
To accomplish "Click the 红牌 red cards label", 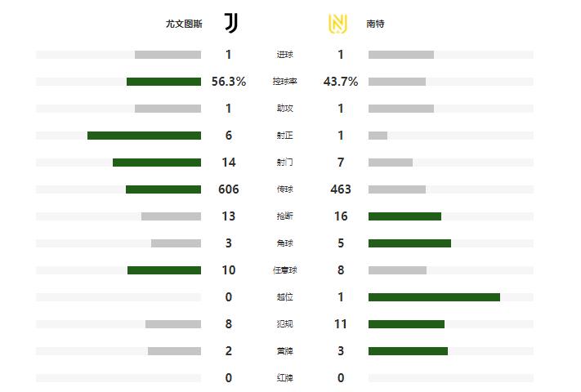I will pos(284,378).
